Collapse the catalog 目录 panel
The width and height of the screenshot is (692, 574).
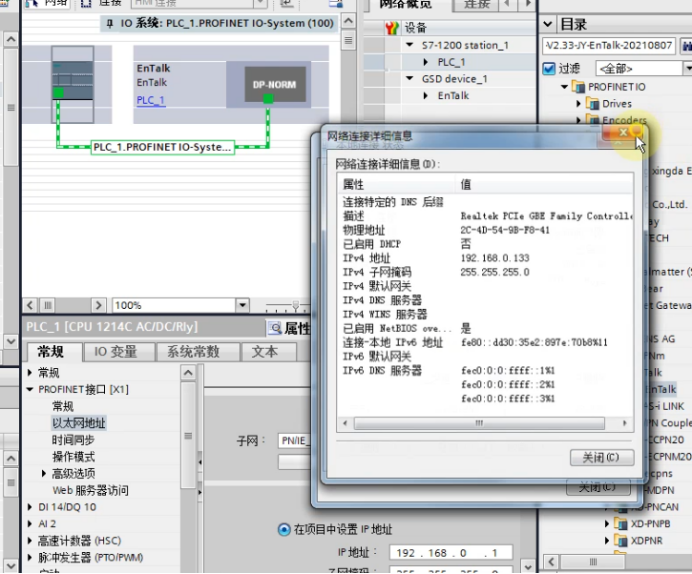tap(548, 24)
